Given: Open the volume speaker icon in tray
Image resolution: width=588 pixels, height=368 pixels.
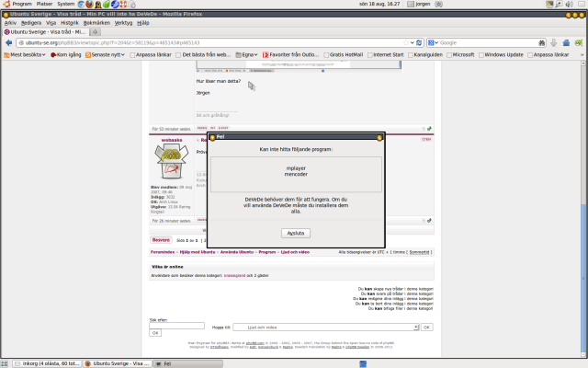Looking at the screenshot, I should pyautogui.click(x=569, y=4).
